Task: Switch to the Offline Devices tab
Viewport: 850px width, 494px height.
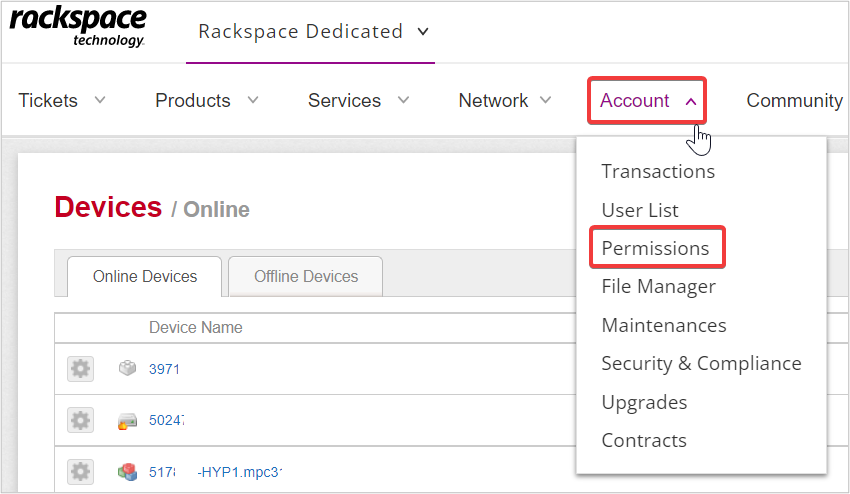Action: (306, 277)
